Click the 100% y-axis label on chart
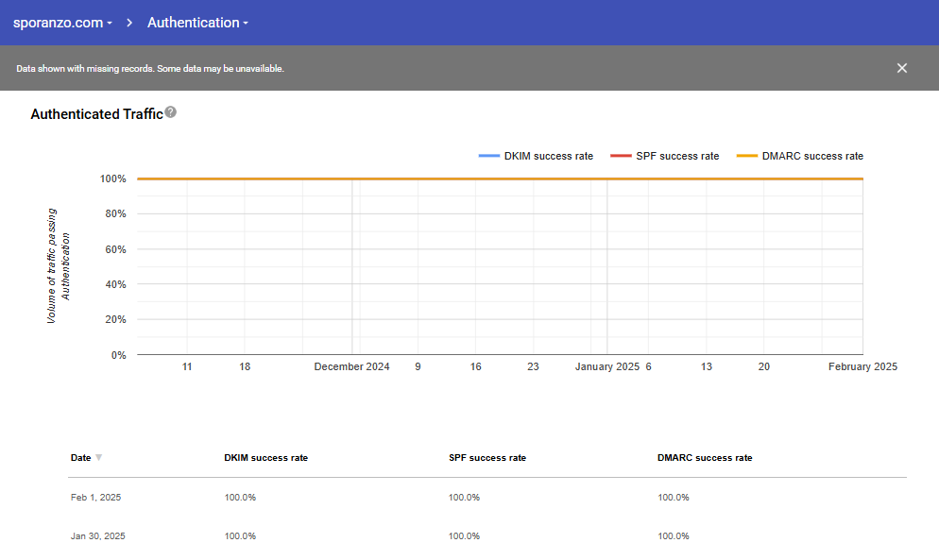The image size is (939, 560). (x=112, y=178)
